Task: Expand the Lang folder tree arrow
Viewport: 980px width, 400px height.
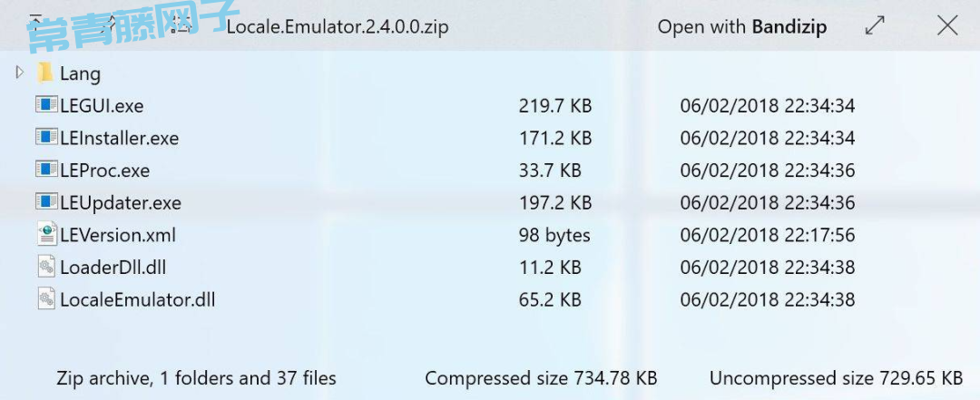Action: click(20, 73)
